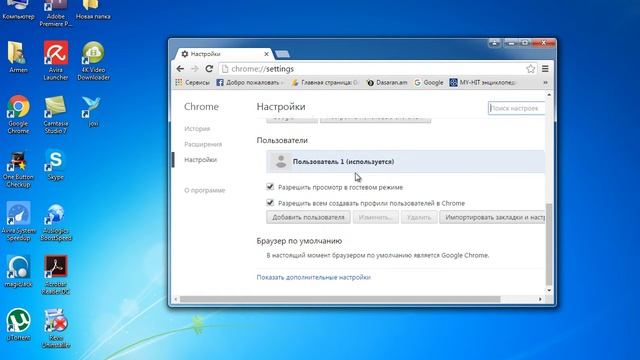
Task: Open the Новая папка folder
Action: click(x=93, y=9)
